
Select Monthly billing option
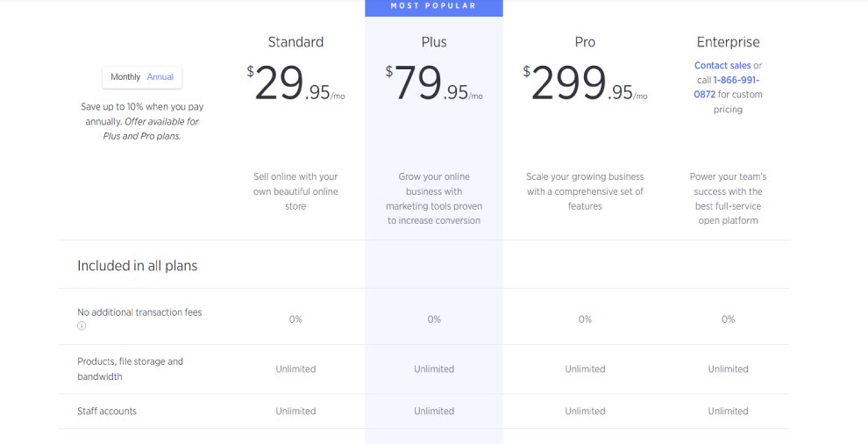click(125, 77)
